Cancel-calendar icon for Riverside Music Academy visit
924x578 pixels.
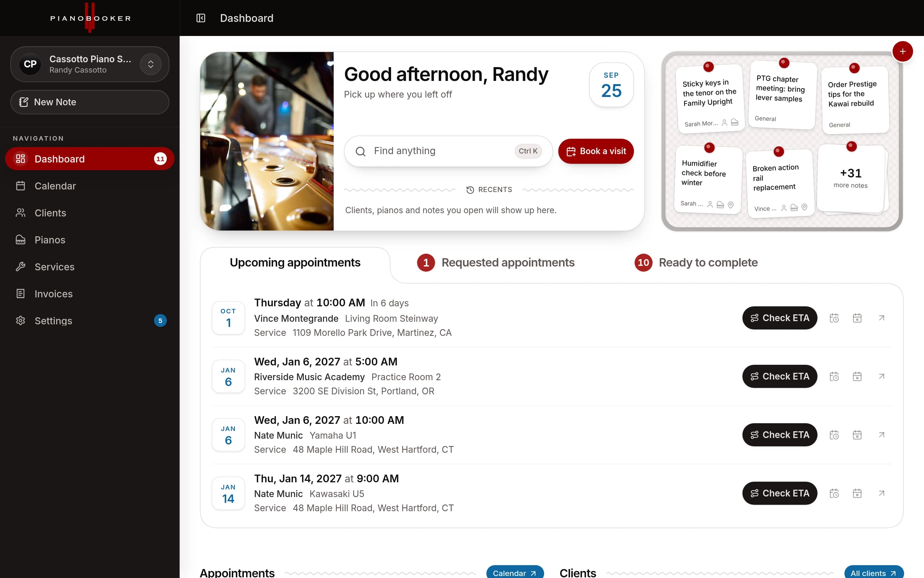[x=857, y=377]
